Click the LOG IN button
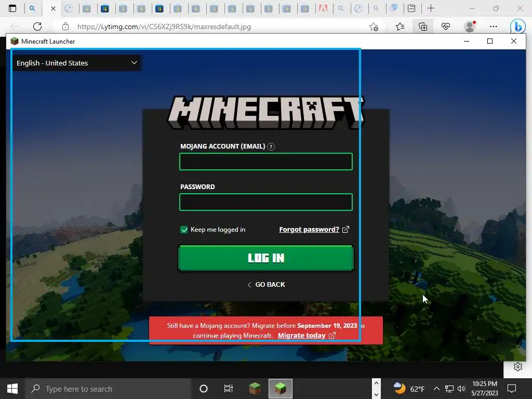The height and width of the screenshot is (399, 532). tap(266, 258)
